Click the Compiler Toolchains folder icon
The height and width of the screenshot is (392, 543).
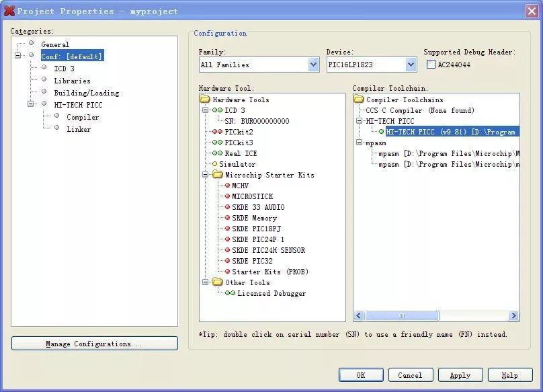(x=359, y=99)
